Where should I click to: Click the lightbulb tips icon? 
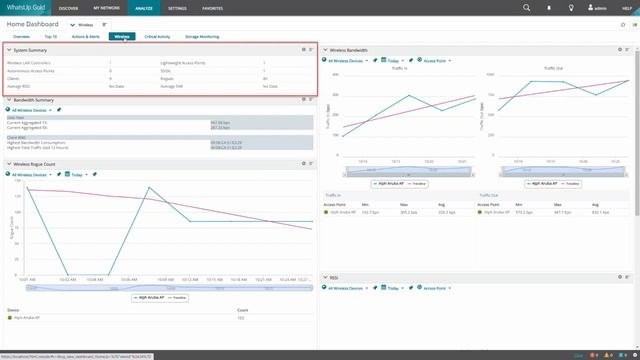(x=571, y=8)
